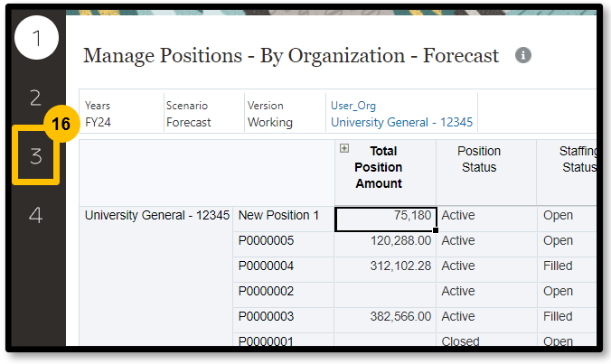Open the University General - 12345 User_Org link
The image size is (611, 364).
point(401,122)
